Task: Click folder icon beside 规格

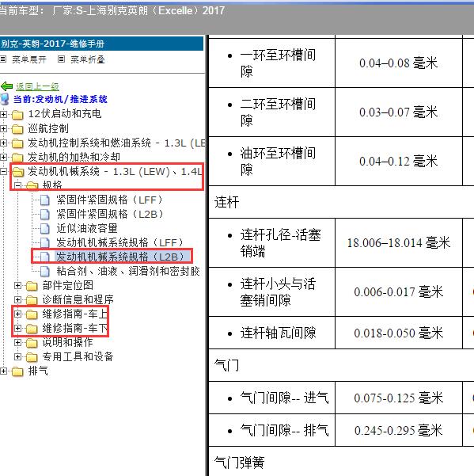Action: click(32, 185)
